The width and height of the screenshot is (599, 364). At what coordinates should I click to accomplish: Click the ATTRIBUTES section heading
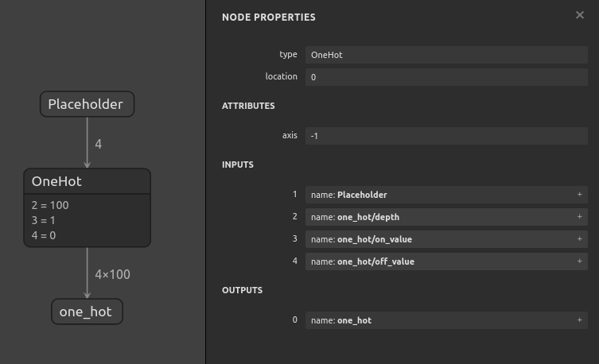pyautogui.click(x=248, y=106)
